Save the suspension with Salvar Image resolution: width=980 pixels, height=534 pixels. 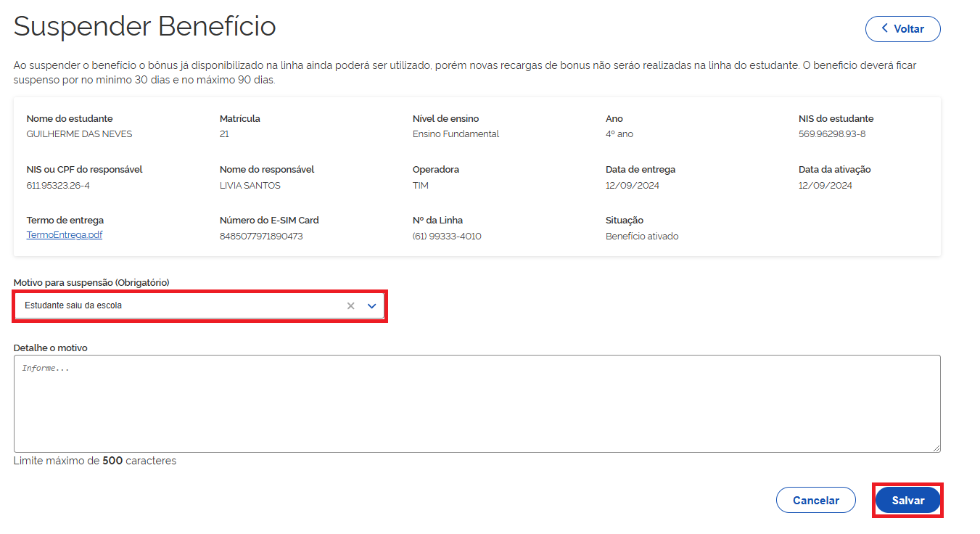907,501
